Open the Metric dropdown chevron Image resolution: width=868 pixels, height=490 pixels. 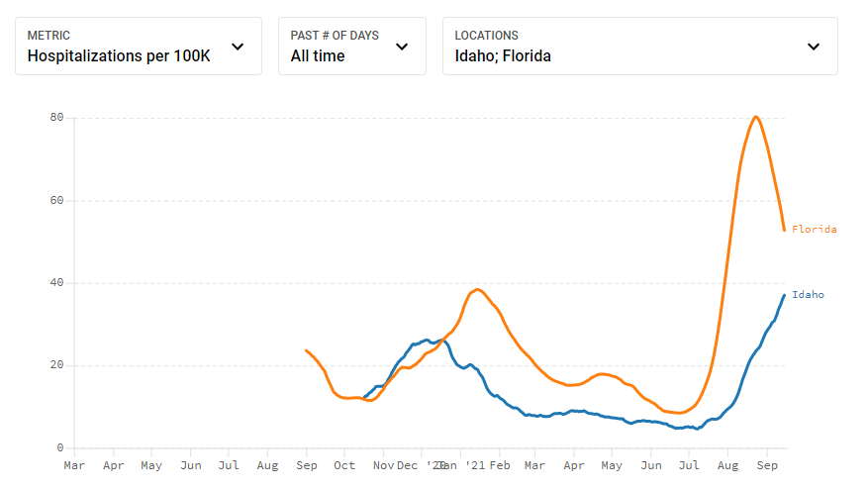coord(238,47)
